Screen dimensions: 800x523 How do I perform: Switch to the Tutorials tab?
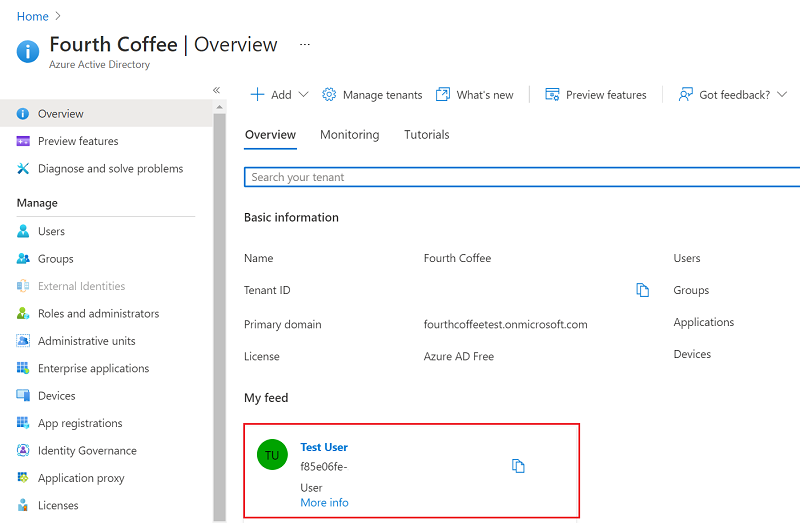point(427,135)
